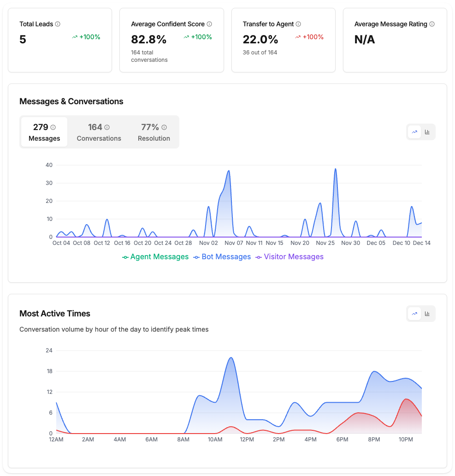This screenshot has height=476, width=455.
Task: Toggle Visitor Messages visibility in the chart legend
Action: 289,256
